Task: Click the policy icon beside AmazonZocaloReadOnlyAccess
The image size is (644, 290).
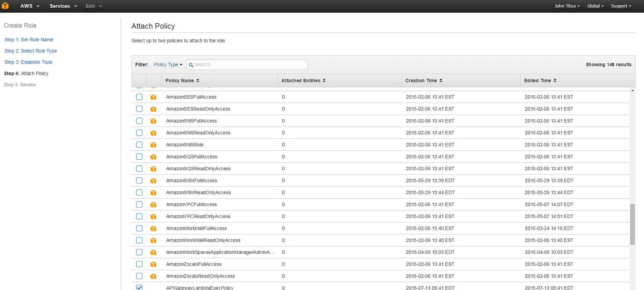Action: pyautogui.click(x=153, y=276)
